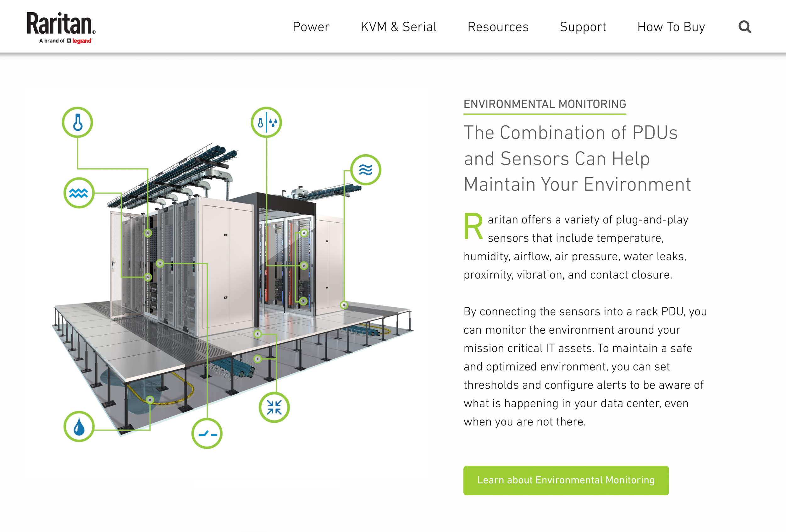Click the temperature sensor thermometer icon

77,122
